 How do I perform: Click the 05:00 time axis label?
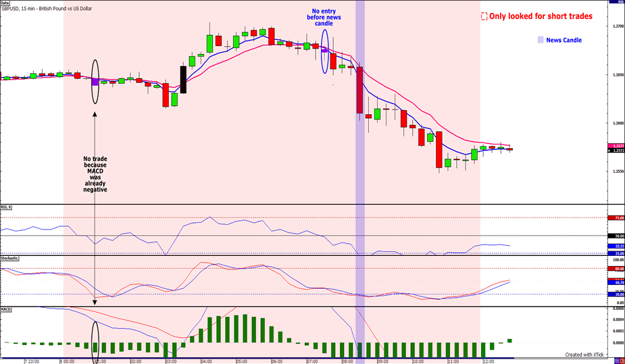click(x=241, y=361)
